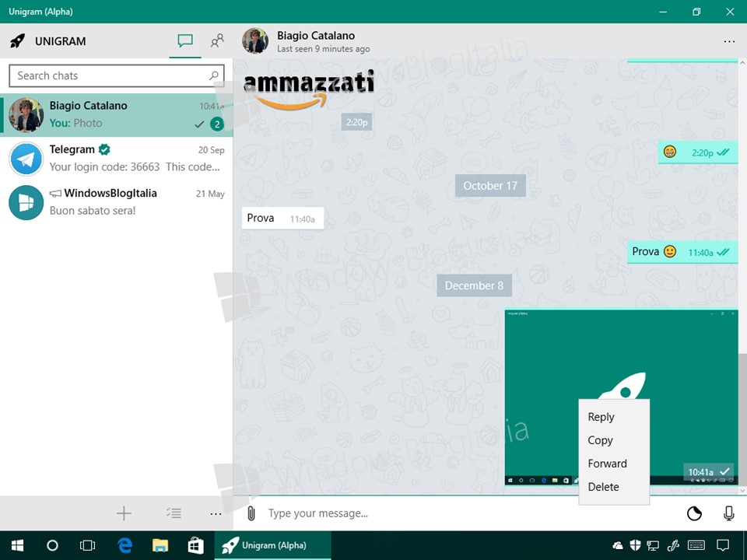Image resolution: width=747 pixels, height=560 pixels.
Task: Click WindowsBlogItalia's avatar icon
Action: point(26,203)
